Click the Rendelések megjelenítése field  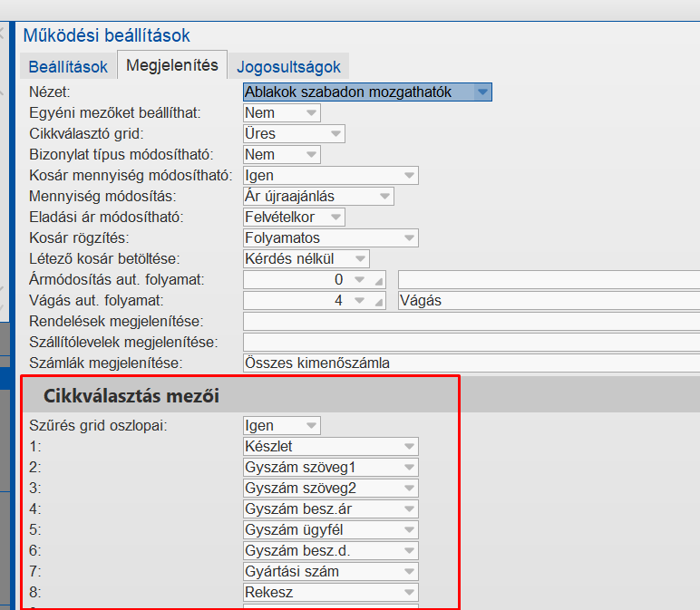[472, 321]
